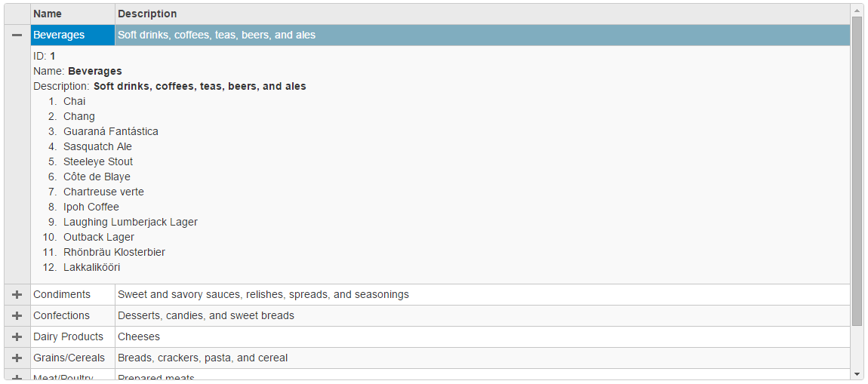
Task: Click the Chai list item
Action: click(75, 101)
